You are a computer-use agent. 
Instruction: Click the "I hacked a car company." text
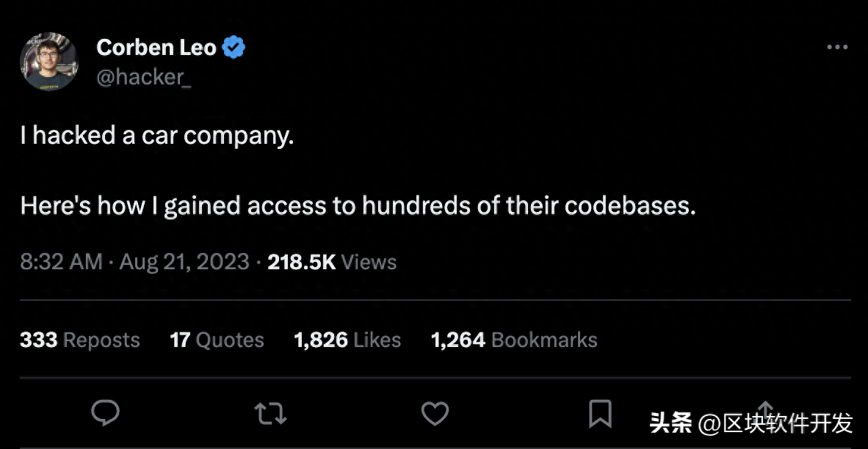click(157, 136)
